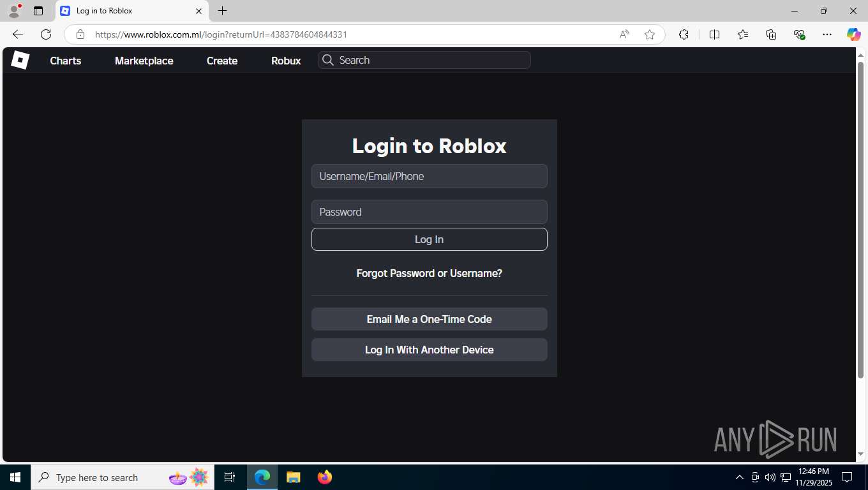Screen dimensions: 868x490
Task: Click the Roblox logo icon
Action: click(x=20, y=60)
